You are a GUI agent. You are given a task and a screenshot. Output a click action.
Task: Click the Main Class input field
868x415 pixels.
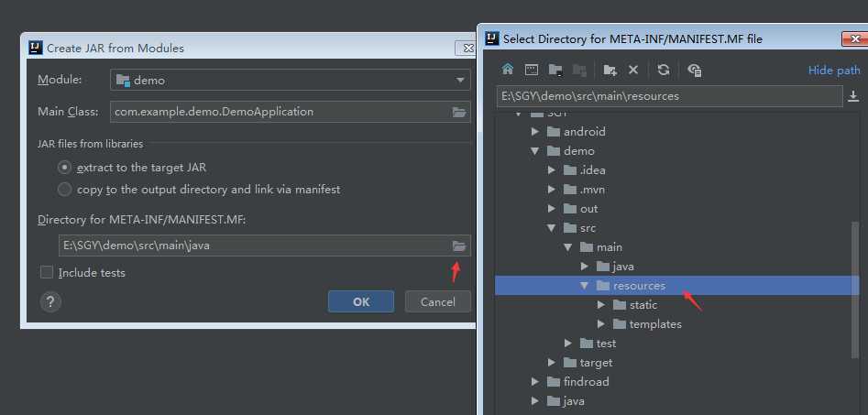click(290, 112)
